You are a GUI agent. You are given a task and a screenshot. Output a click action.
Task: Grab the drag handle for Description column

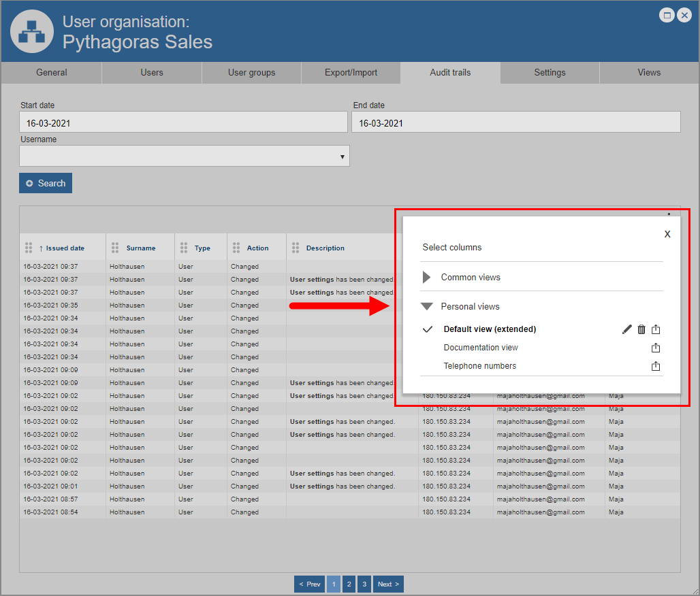(x=296, y=248)
